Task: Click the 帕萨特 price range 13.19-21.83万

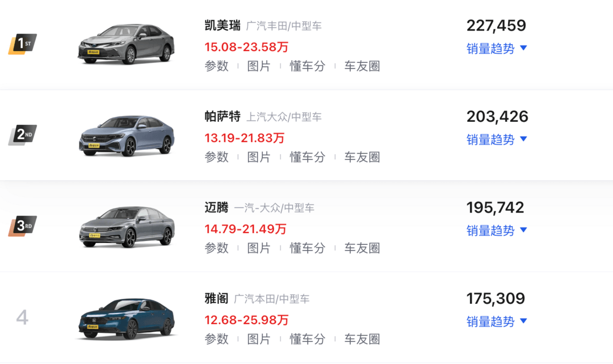Action: (x=244, y=138)
